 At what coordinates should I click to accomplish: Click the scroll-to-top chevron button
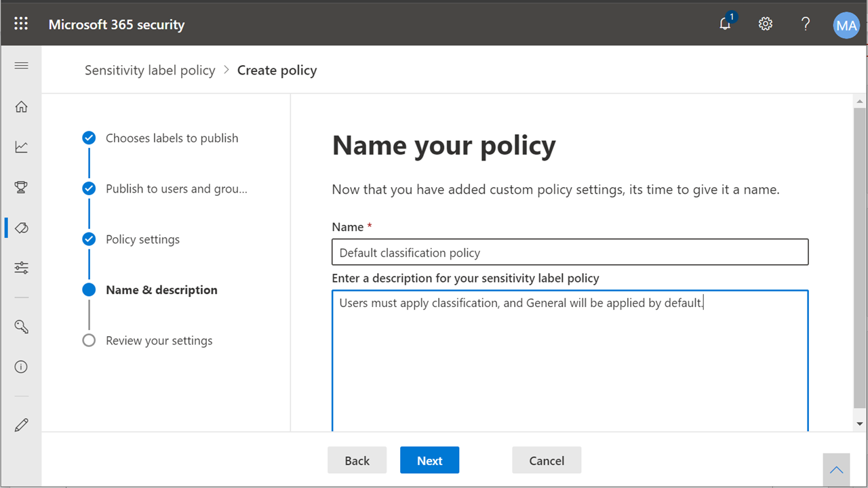(837, 470)
